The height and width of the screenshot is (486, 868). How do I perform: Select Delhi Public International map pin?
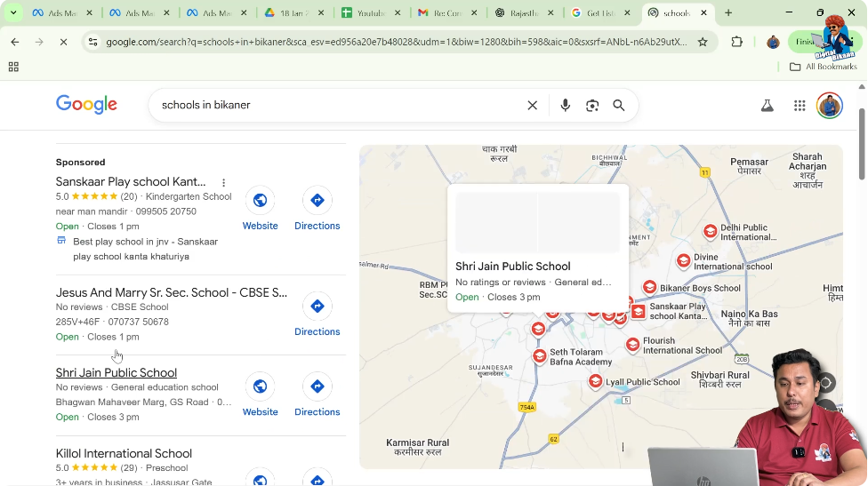[x=711, y=231]
